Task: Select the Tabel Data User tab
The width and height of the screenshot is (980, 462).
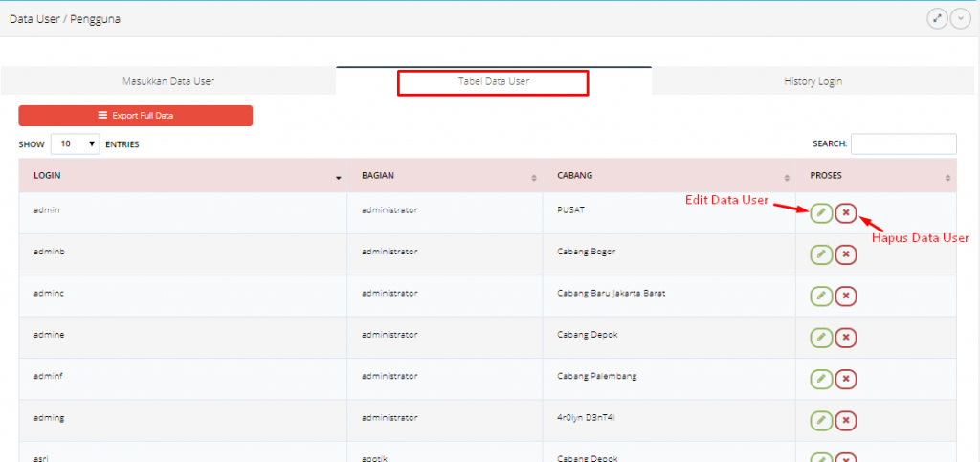Action: pyautogui.click(x=493, y=82)
